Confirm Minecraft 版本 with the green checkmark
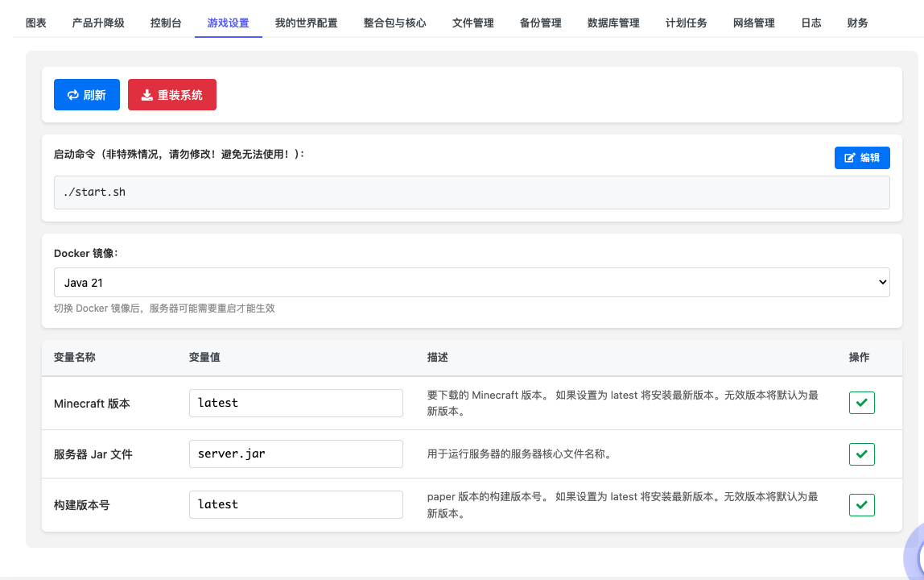This screenshot has width=924, height=580. click(862, 402)
